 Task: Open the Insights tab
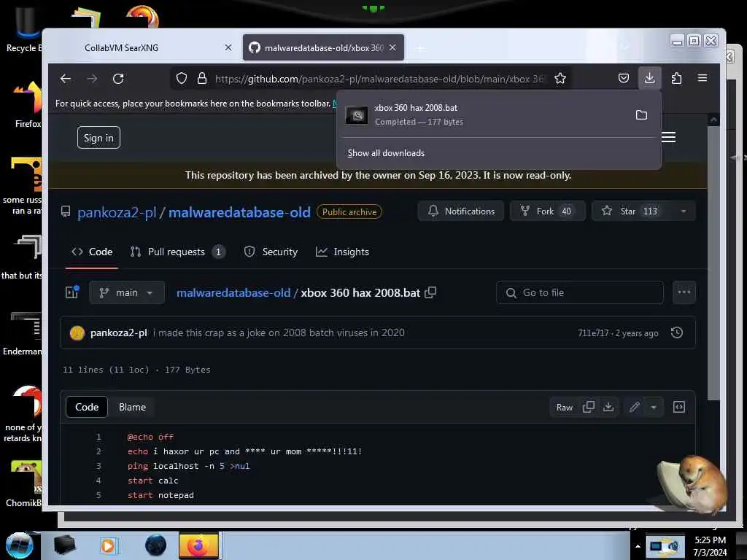[x=342, y=252]
